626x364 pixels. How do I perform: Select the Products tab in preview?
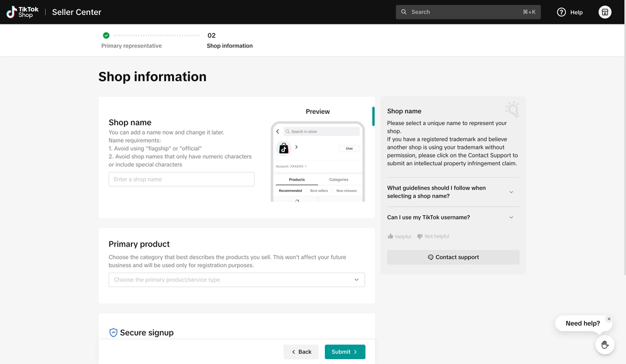(x=297, y=179)
